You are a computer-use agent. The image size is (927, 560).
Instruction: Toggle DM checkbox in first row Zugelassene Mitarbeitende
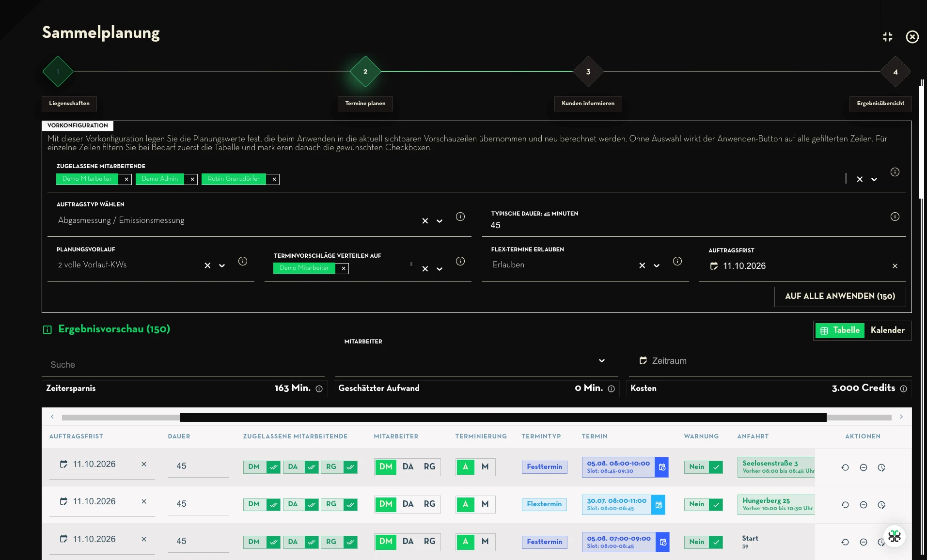(x=274, y=467)
